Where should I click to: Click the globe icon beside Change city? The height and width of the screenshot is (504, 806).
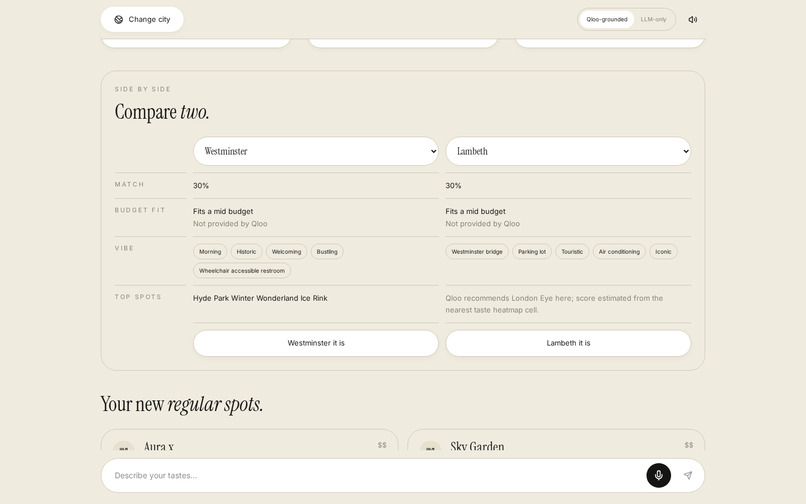[119, 20]
